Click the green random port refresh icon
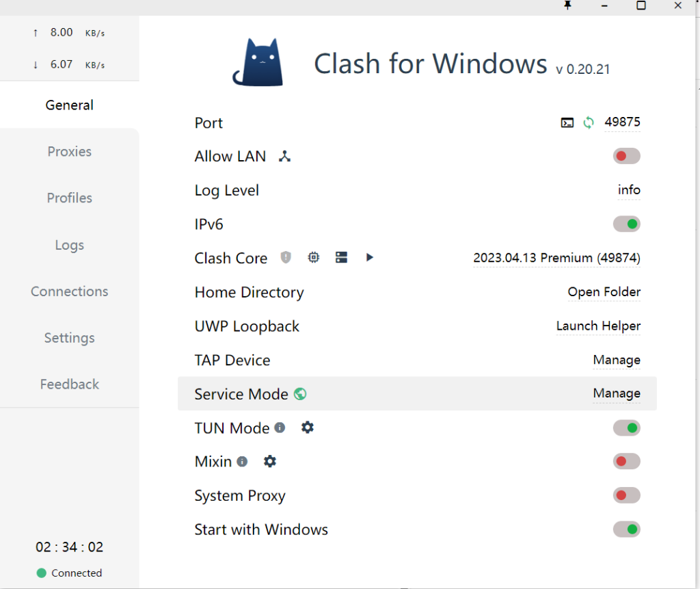Screen dimensions: 700x589 tap(589, 122)
